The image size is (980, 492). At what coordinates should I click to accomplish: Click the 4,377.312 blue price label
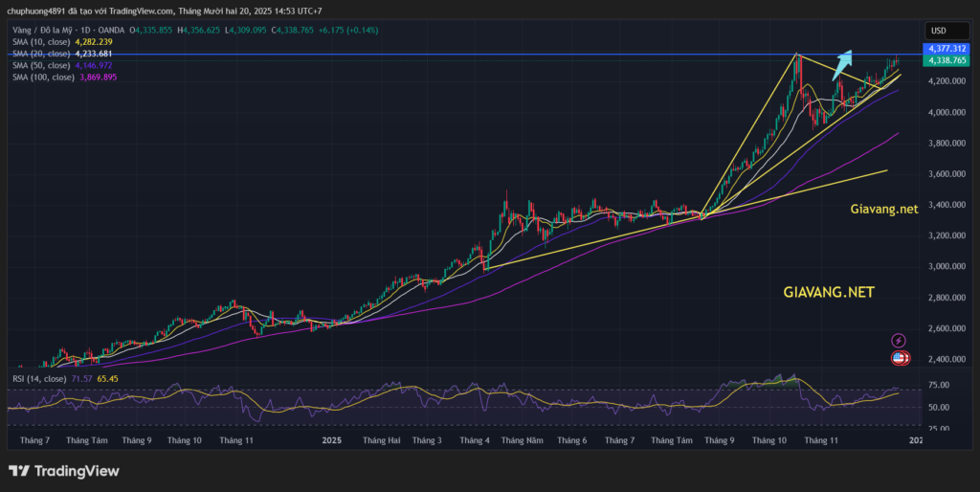[946, 48]
